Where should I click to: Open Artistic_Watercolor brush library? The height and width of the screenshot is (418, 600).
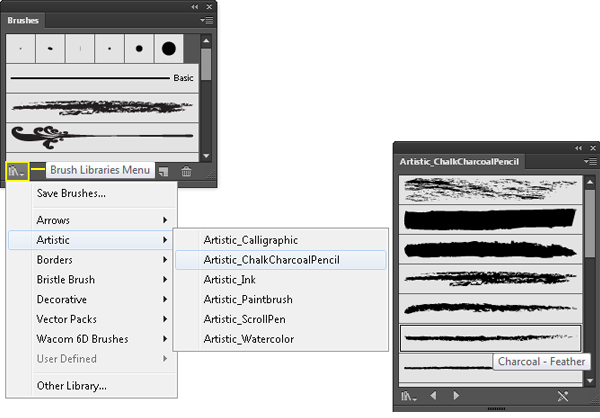pyautogui.click(x=281, y=339)
